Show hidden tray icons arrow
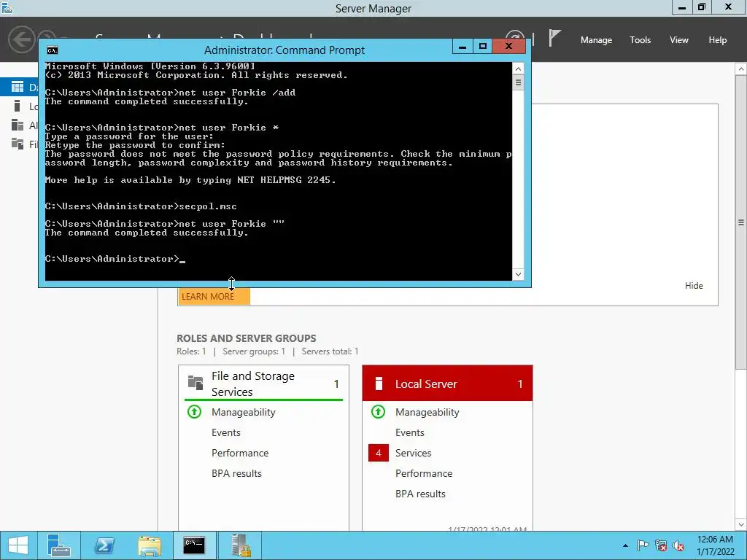Viewport: 747px width, 560px height. click(x=625, y=545)
